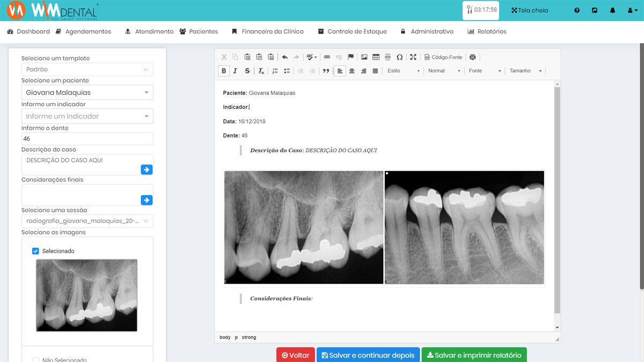Image resolution: width=644 pixels, height=362 pixels.
Task: Insert a link with the chain icon
Action: click(327, 57)
